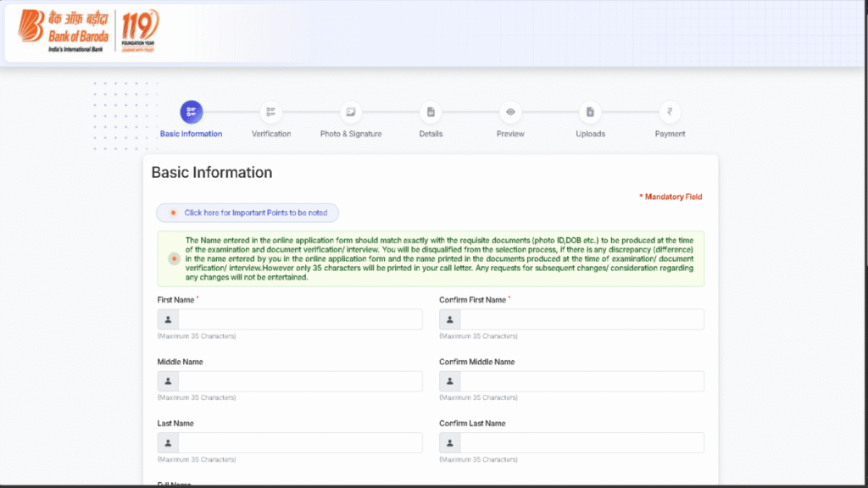The image size is (868, 488).
Task: Open the Photo & Signature step label
Action: click(x=351, y=134)
